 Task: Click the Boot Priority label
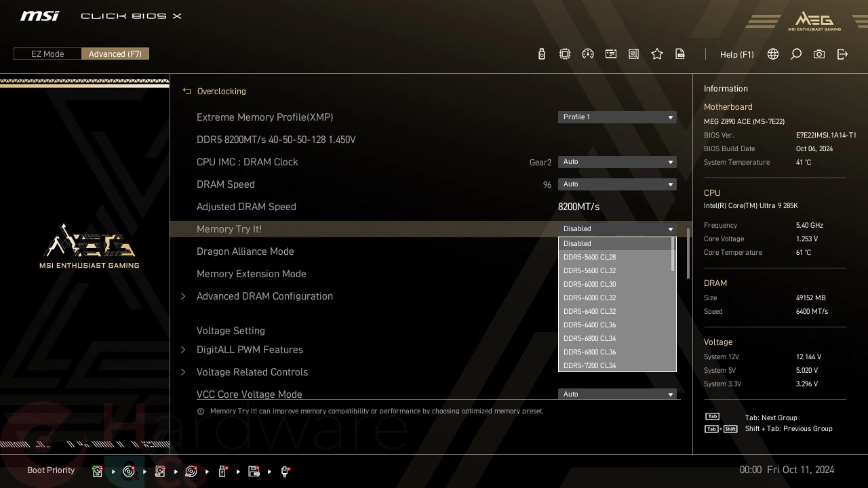[x=51, y=470]
